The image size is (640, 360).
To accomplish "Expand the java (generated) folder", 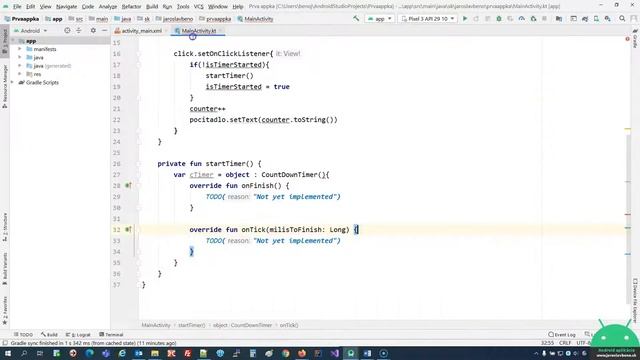I will pos(20,66).
